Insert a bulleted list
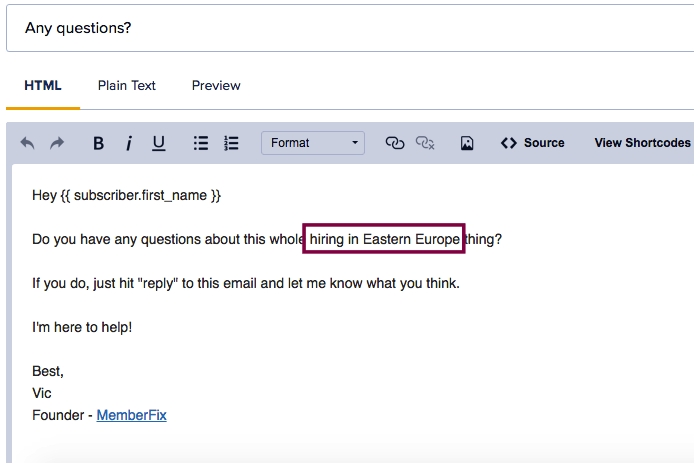 pos(201,143)
